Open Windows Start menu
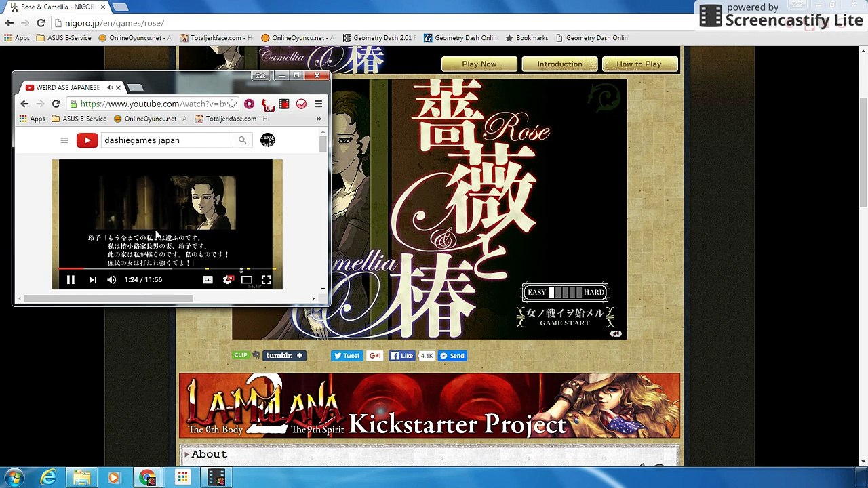Screen dimensions: 868x488 [x=14, y=478]
